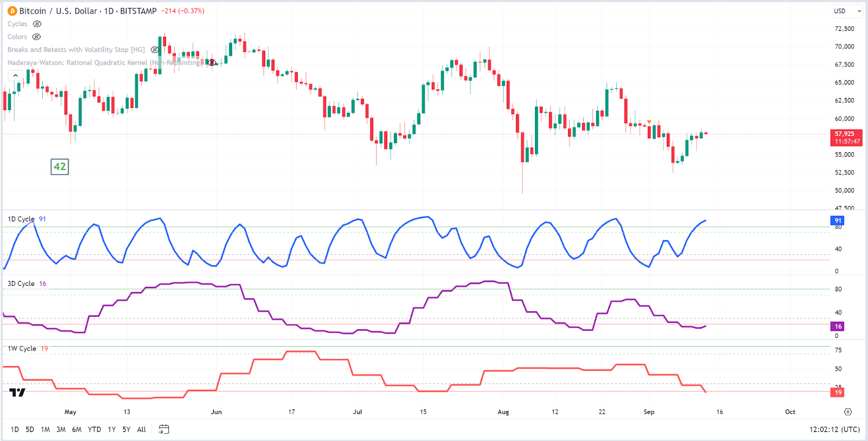
Task: Click the 12:02:12 (UTC) timezone button
Action: (834, 429)
